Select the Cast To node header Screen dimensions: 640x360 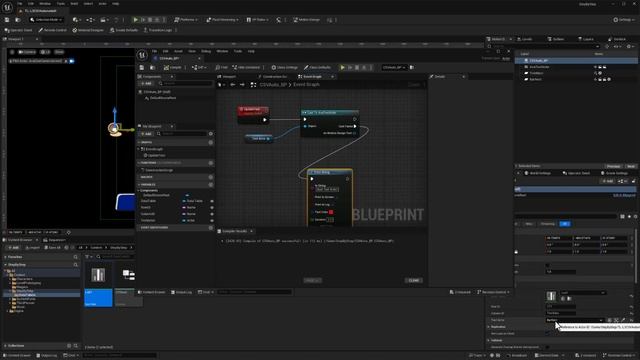[x=329, y=113]
